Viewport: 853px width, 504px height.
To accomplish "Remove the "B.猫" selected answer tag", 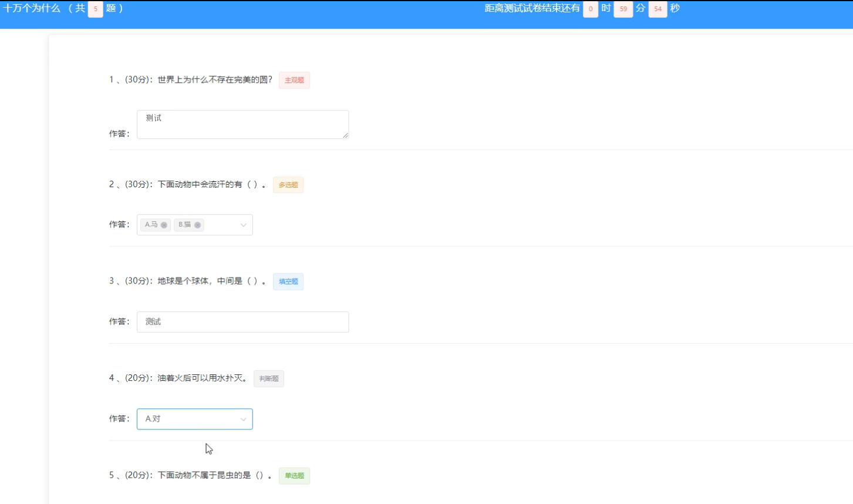I will pyautogui.click(x=198, y=225).
